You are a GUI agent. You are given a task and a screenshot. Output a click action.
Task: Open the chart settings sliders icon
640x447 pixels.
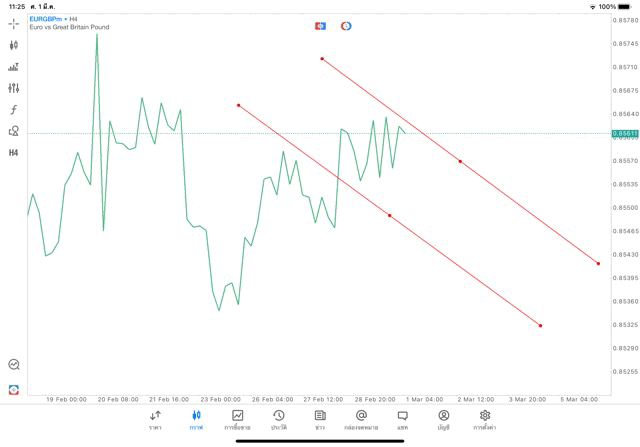(14, 88)
